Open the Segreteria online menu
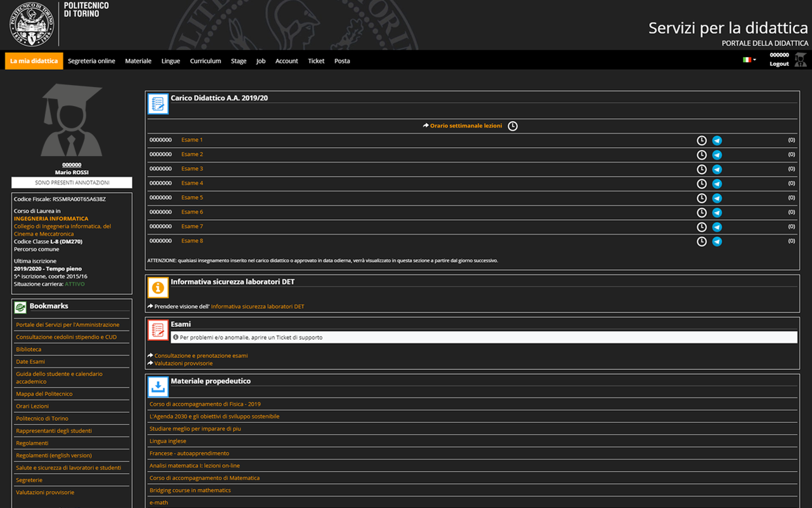812x508 pixels. (x=91, y=61)
